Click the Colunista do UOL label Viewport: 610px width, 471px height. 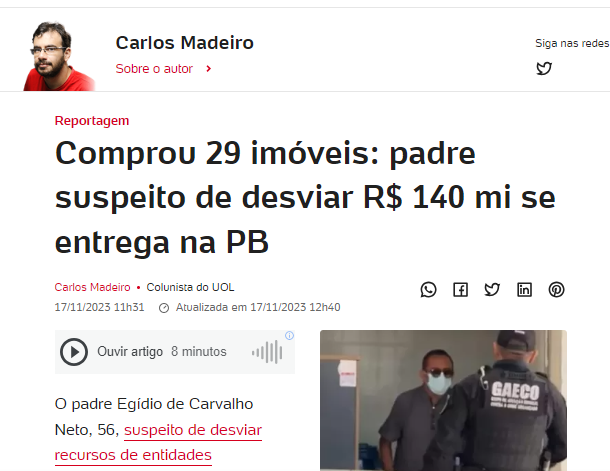pos(190,287)
